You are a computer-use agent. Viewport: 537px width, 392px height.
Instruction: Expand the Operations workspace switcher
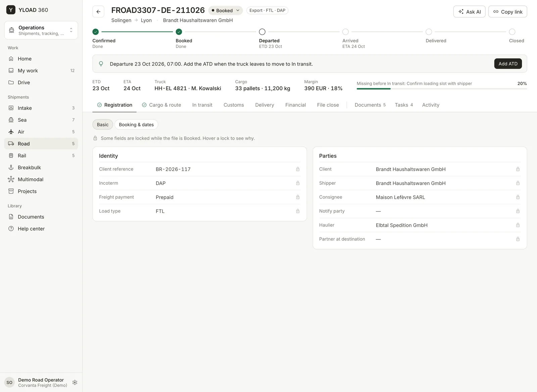[x=41, y=30]
